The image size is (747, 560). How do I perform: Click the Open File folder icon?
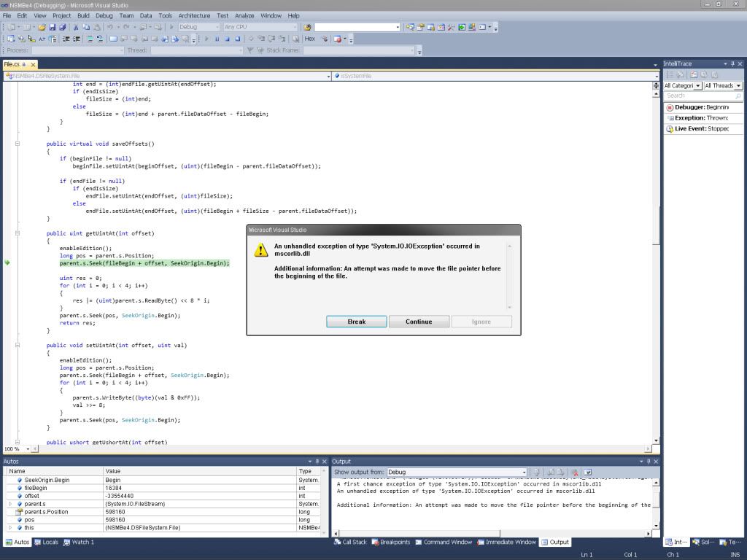42,27
